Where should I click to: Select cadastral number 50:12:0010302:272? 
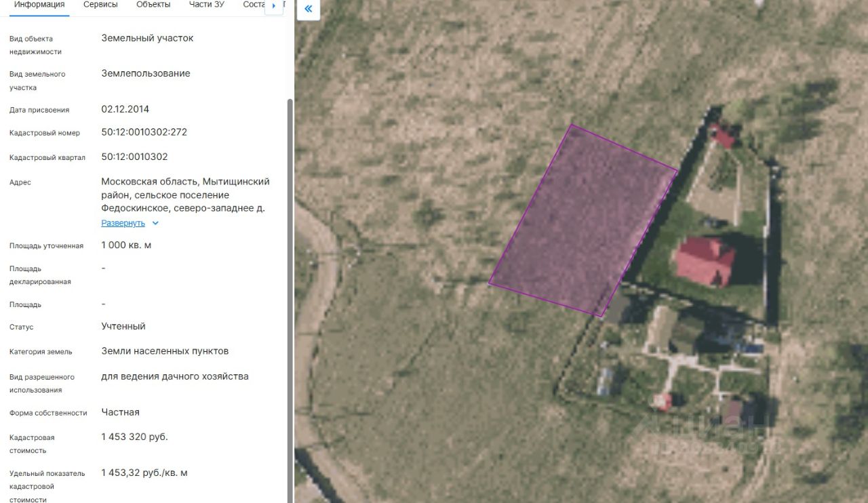pyautogui.click(x=144, y=132)
